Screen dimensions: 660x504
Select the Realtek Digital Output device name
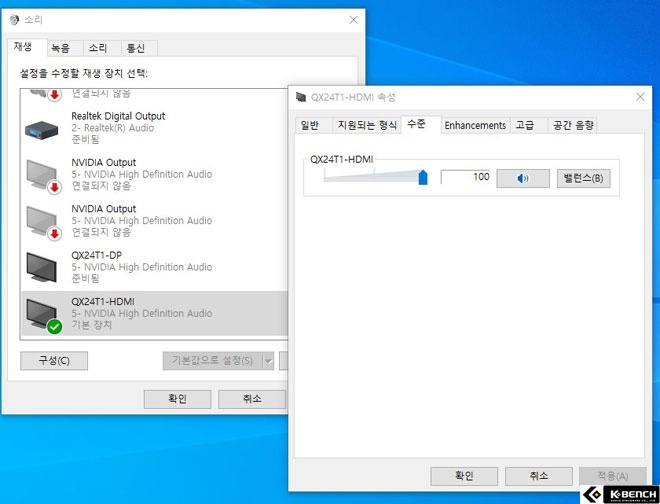click(118, 116)
